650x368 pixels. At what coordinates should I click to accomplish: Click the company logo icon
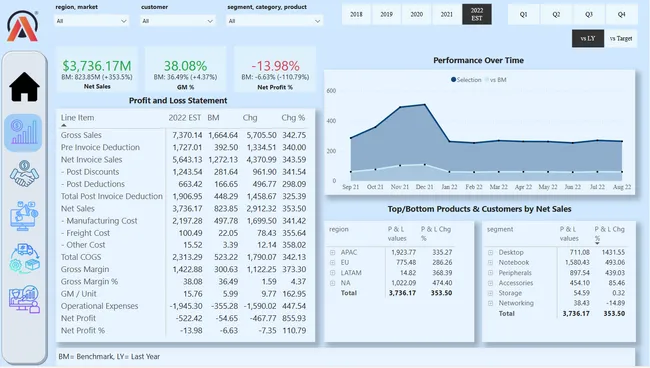point(22,26)
